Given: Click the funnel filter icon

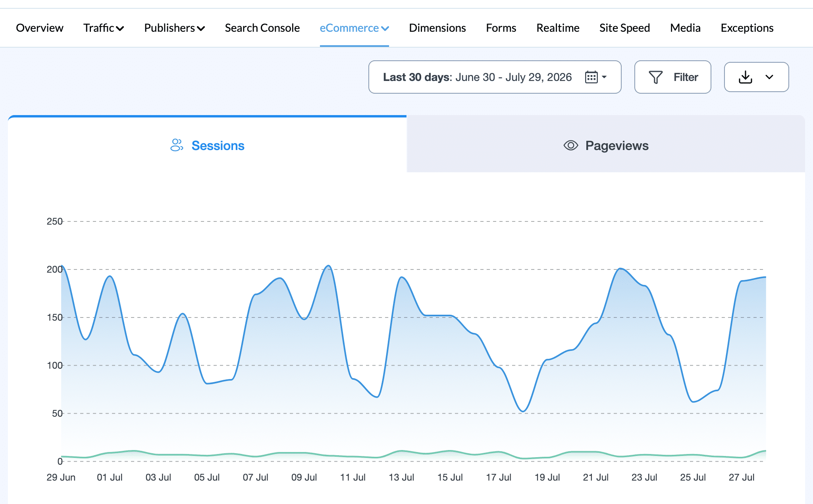Looking at the screenshot, I should (x=655, y=77).
